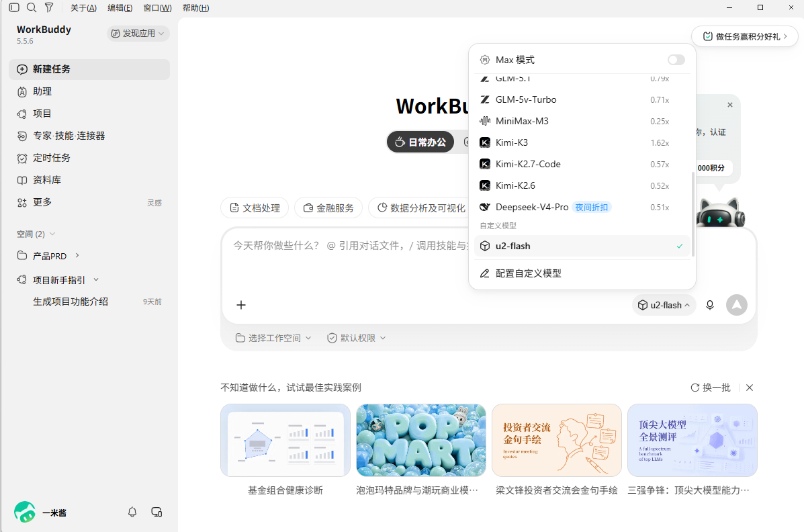Open the 默认权限 dropdown
Viewport: 804px width, 532px height.
(x=357, y=338)
